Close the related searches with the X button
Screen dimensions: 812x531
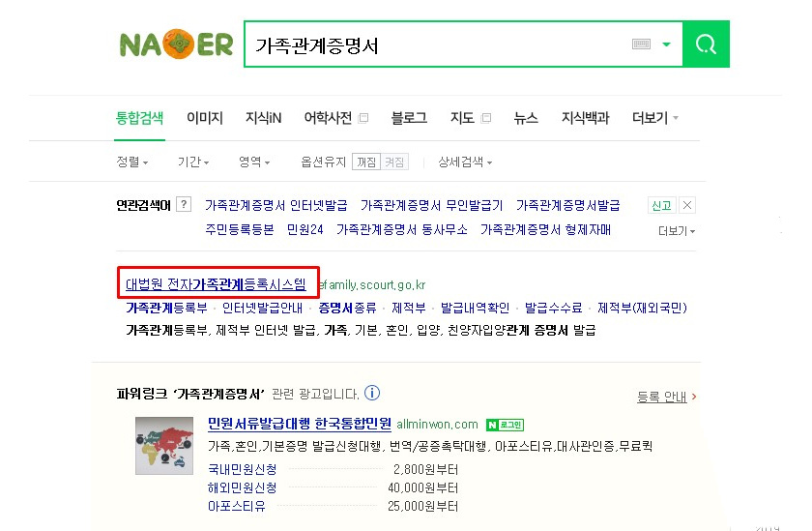coord(686,206)
